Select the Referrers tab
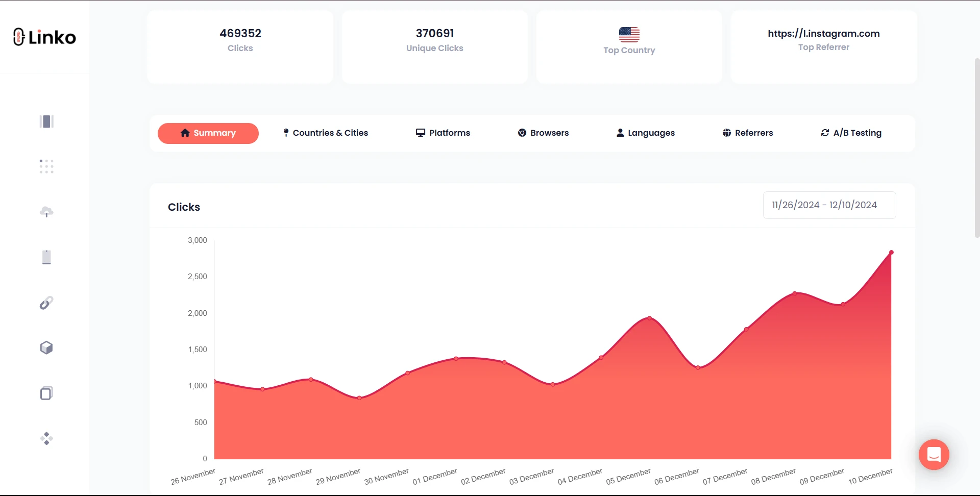980x496 pixels. click(748, 133)
